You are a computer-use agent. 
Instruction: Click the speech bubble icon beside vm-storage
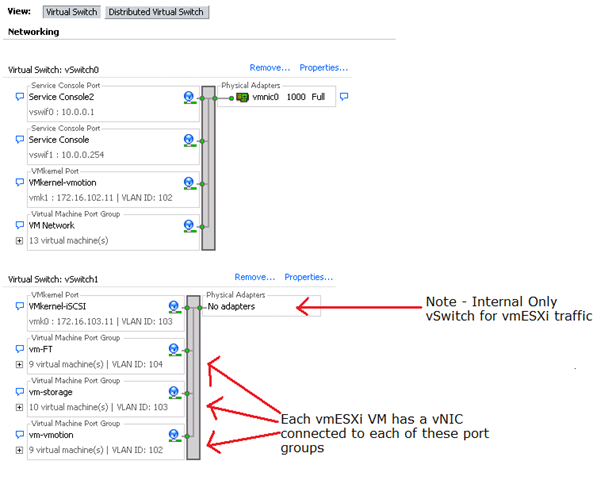point(19,393)
